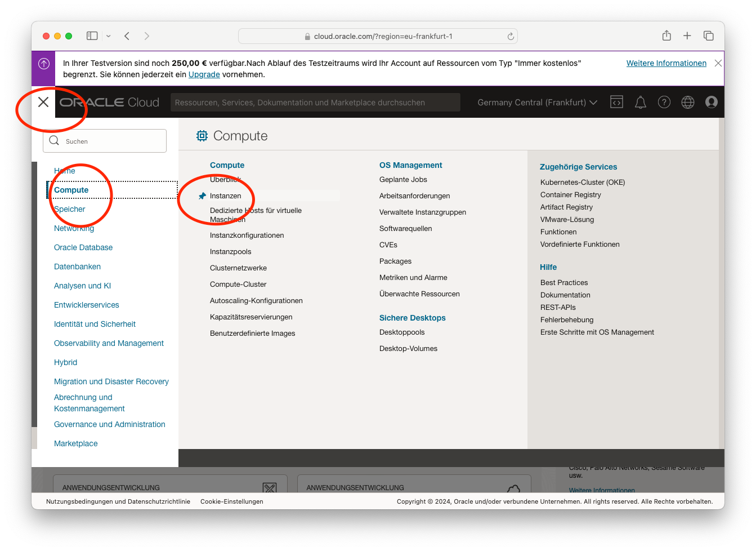Open REST-APIs help link

(x=558, y=308)
